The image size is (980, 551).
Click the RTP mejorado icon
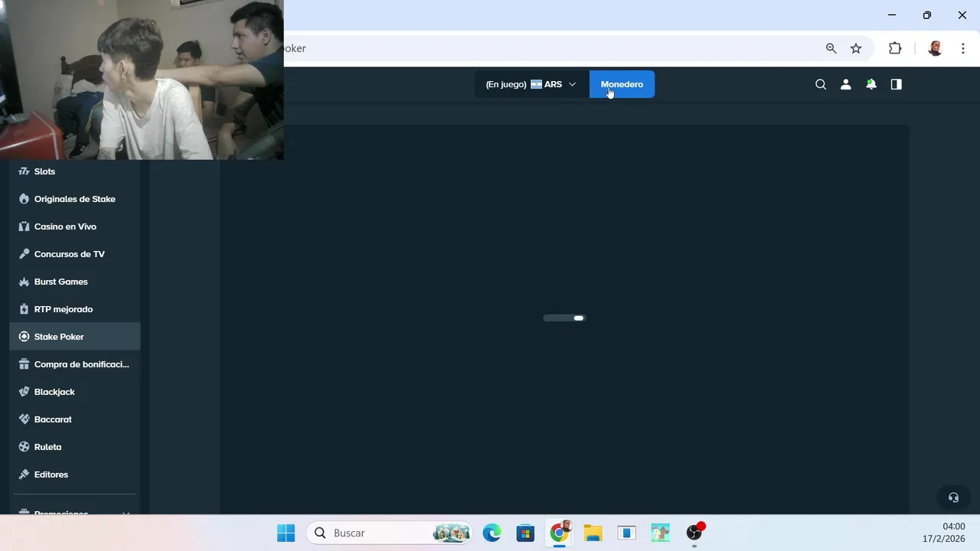[x=24, y=309]
